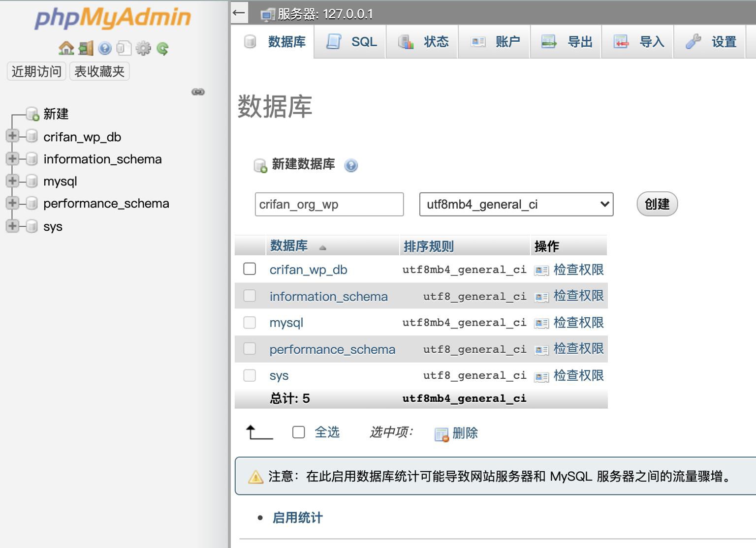The image size is (756, 548).
Task: Click the privileges icon in the crifan_wp_db row
Action: pos(541,271)
